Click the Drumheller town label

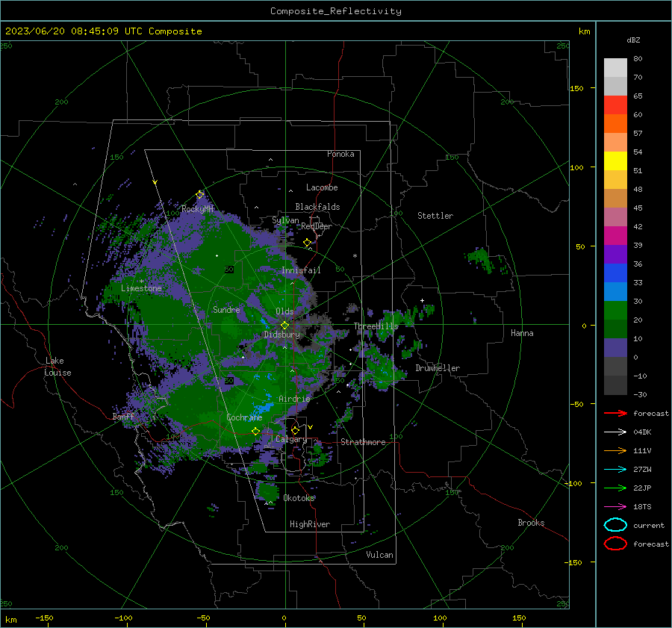pos(438,368)
